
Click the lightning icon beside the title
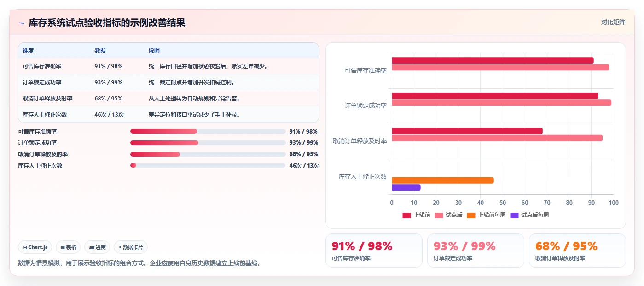click(22, 23)
